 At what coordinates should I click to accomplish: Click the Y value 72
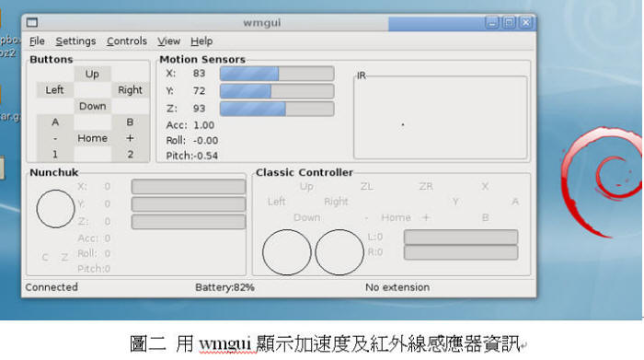tap(200, 91)
